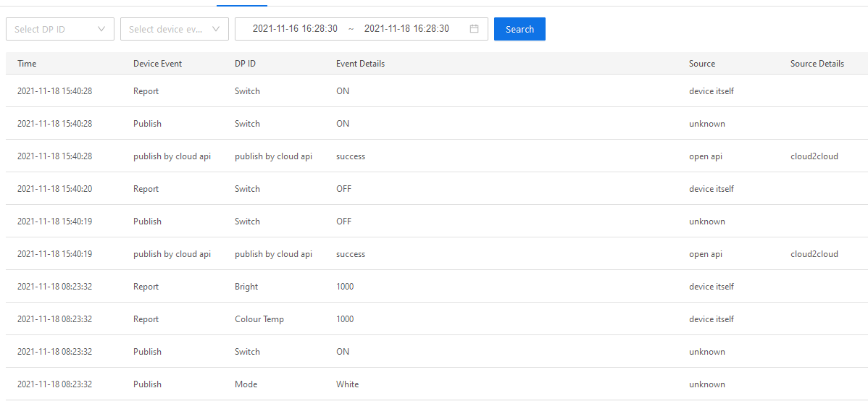Click the Event Details column header
This screenshot has height=409, width=868.
click(360, 64)
